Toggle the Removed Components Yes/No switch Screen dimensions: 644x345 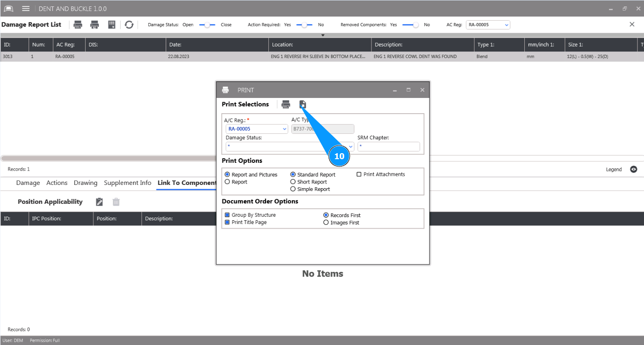coord(411,25)
